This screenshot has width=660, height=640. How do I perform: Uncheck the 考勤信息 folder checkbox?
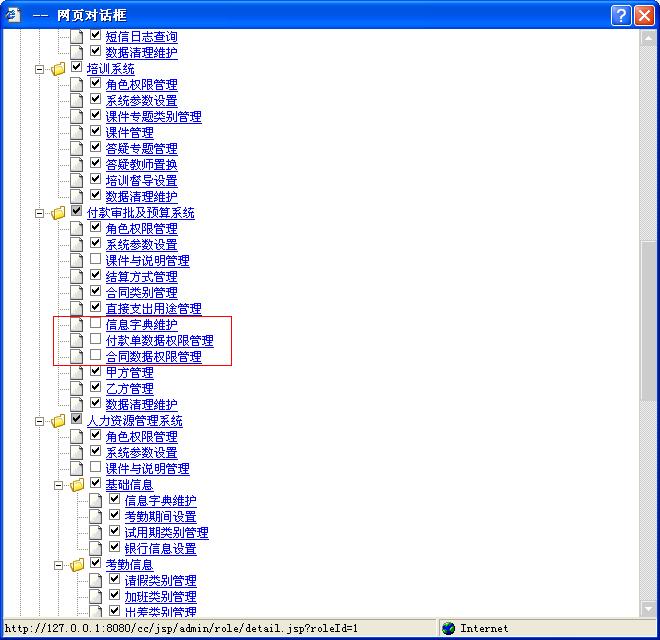point(96,563)
